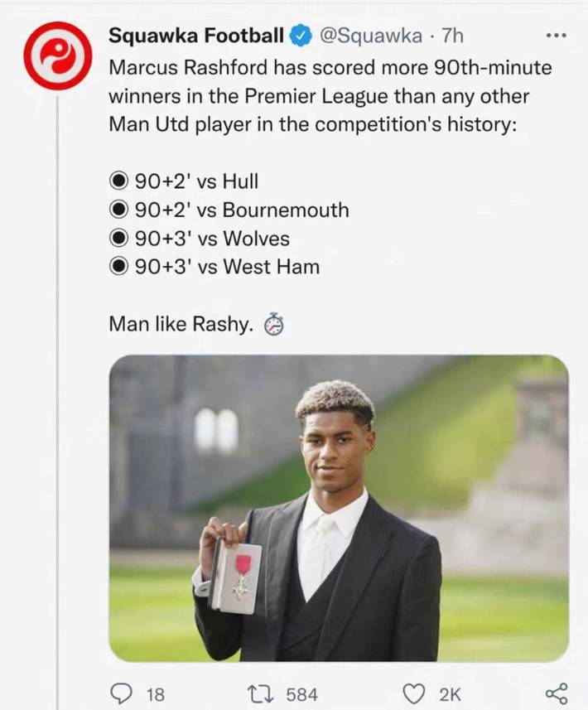588x710 pixels.
Task: Click the "Man like Rashy." text
Action: [x=181, y=325]
